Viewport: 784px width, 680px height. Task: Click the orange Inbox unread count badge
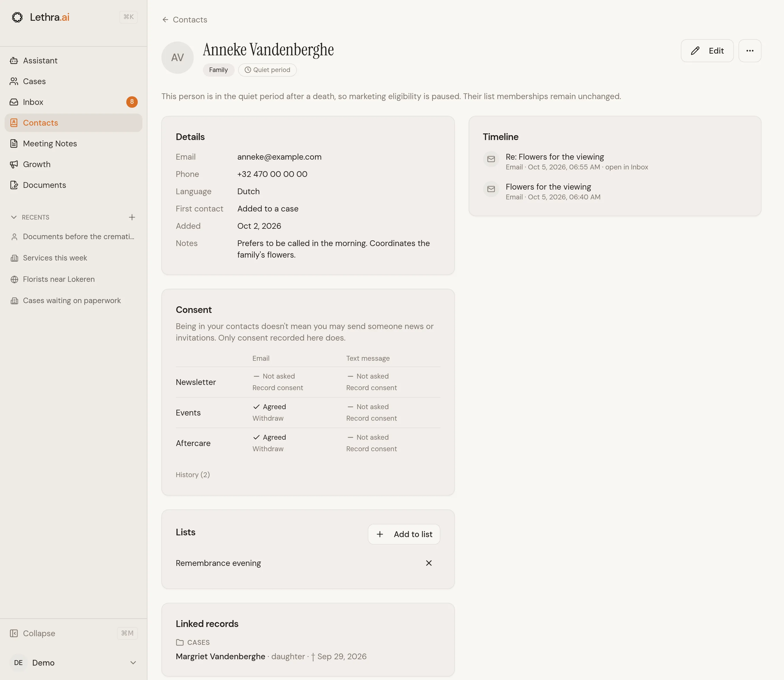(x=132, y=102)
